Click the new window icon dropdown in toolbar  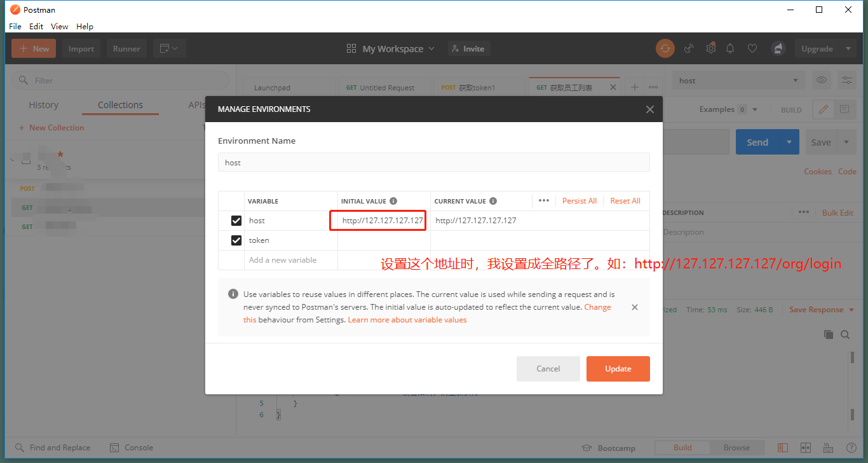tap(169, 48)
